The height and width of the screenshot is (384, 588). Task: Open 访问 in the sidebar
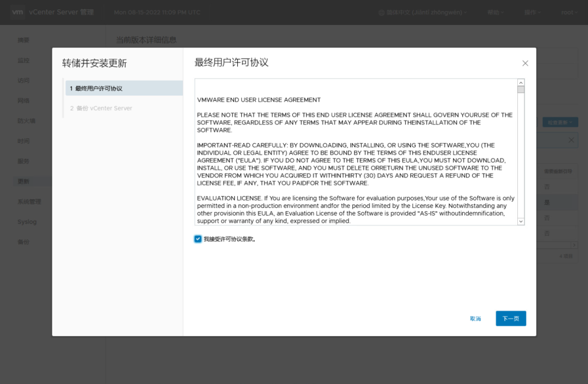tap(23, 80)
